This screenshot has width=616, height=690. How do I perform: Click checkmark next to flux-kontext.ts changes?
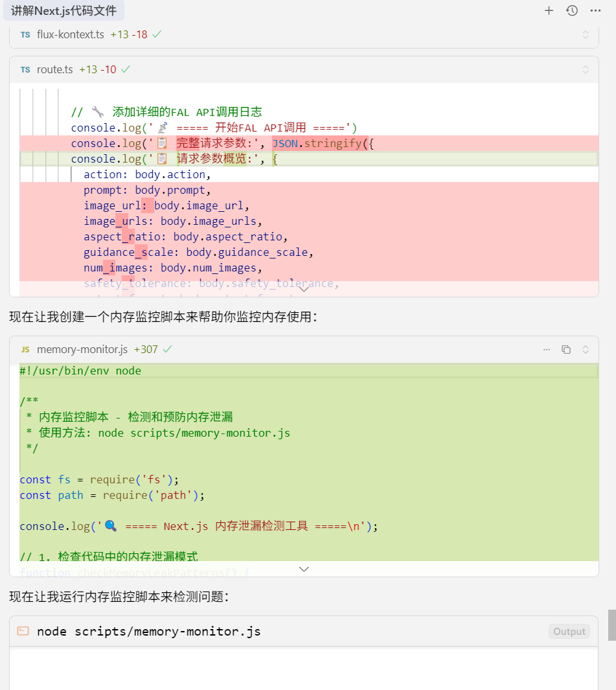point(157,34)
